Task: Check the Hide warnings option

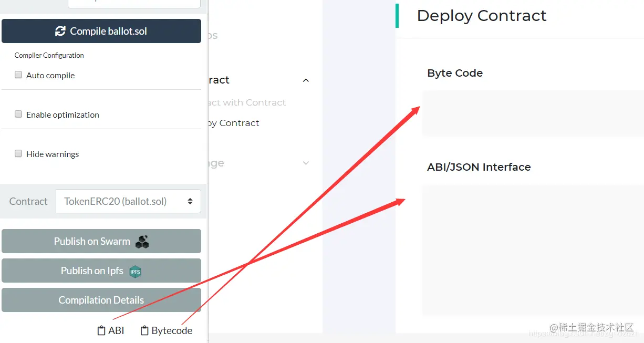Action: [x=18, y=153]
